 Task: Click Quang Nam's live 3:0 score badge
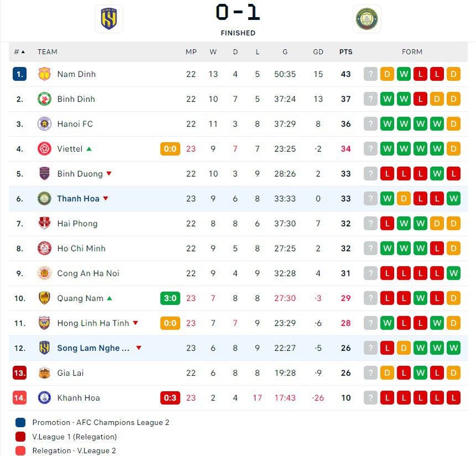point(170,299)
